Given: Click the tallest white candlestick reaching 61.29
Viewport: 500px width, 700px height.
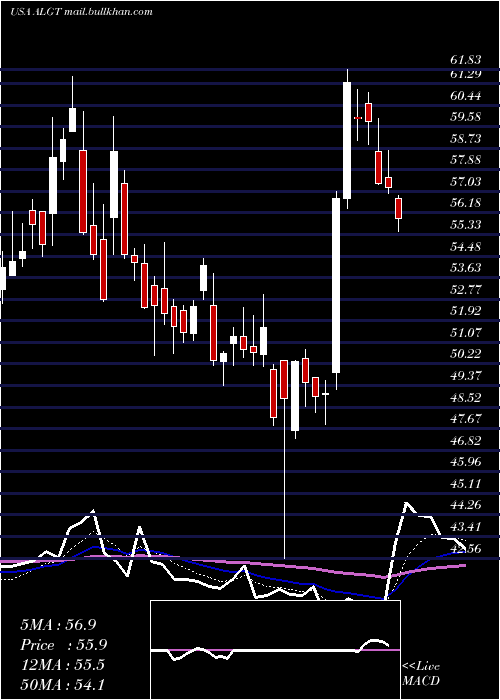Looking at the screenshot, I should 347,140.
